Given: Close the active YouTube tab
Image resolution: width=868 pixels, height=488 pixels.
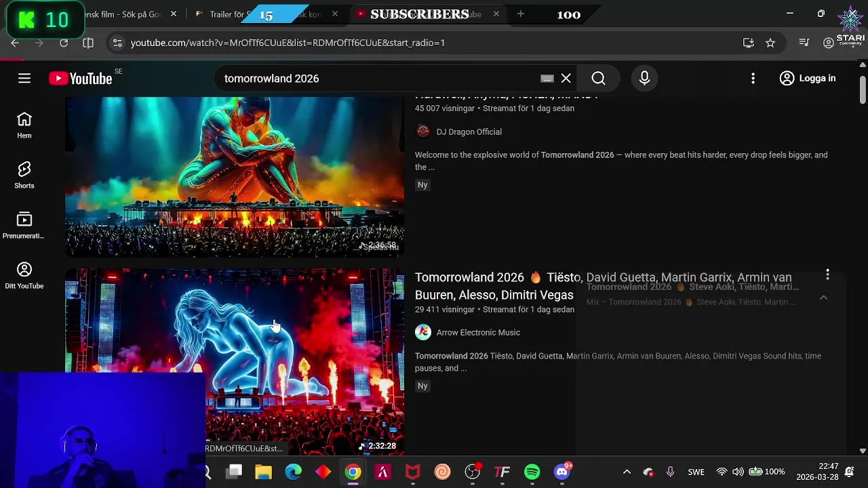Looking at the screenshot, I should pos(496,14).
